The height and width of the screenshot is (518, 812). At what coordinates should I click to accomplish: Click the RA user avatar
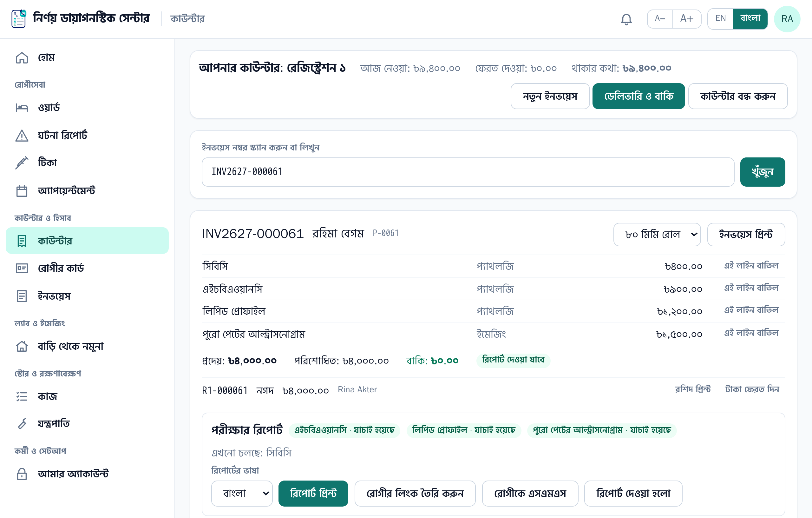click(787, 19)
